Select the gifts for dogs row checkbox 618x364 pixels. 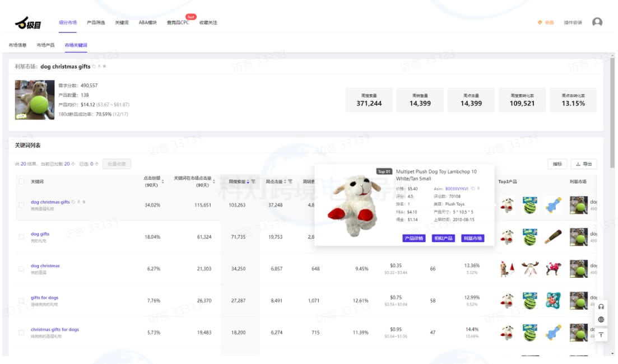[x=21, y=301]
